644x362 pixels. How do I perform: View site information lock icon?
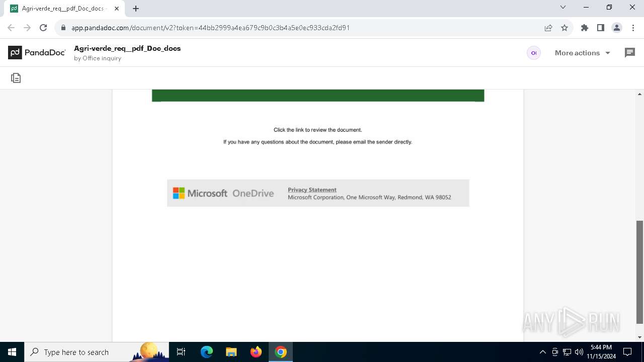pos(63,28)
